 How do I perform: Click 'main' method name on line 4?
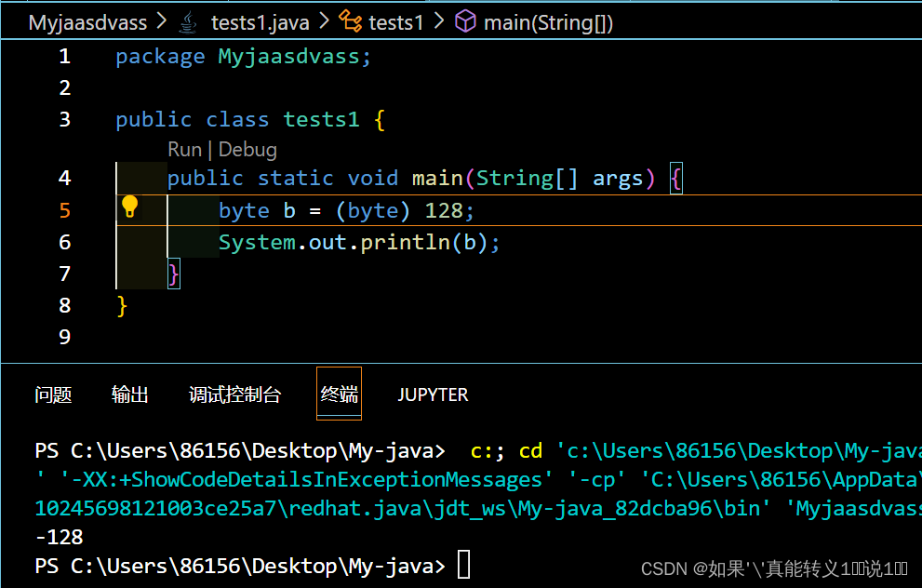click(x=437, y=178)
